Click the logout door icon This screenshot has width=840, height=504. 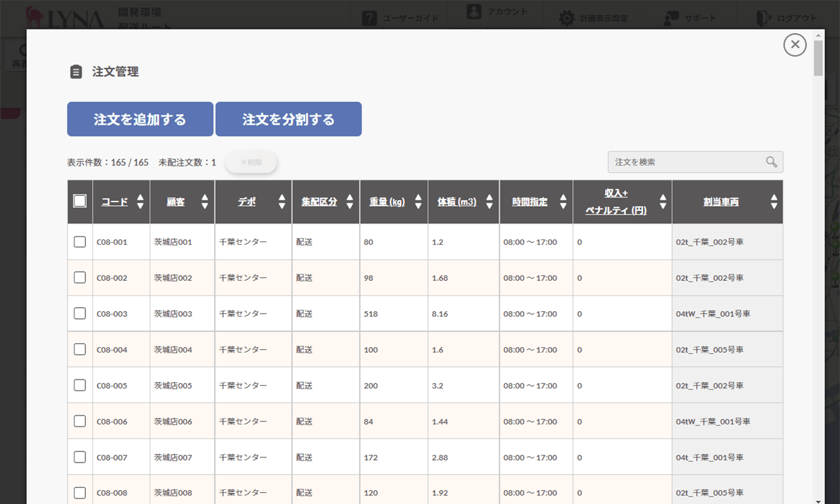[764, 18]
